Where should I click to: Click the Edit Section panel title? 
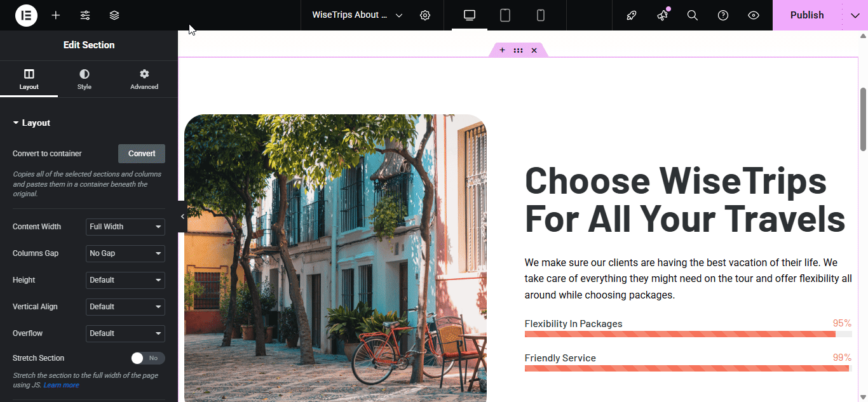click(x=89, y=45)
